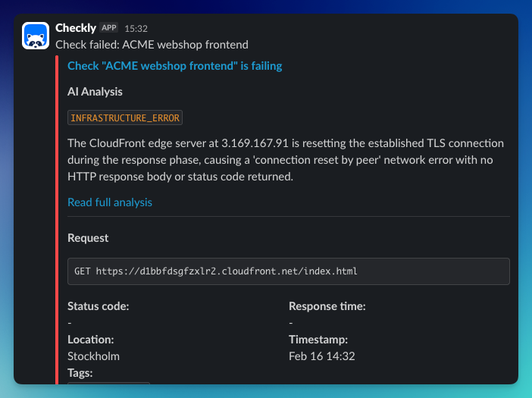The width and height of the screenshot is (532, 398).
Task: Click the CloudFront edge server analysis paragraph
Action: (285, 160)
